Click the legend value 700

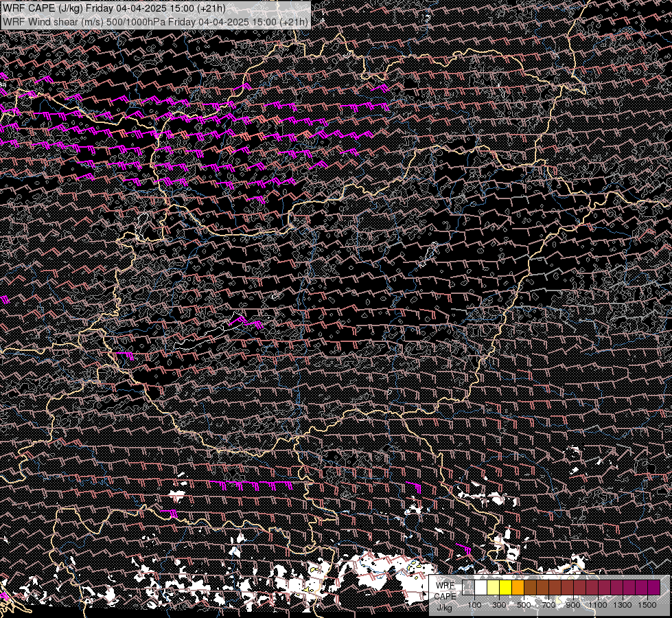point(548,605)
